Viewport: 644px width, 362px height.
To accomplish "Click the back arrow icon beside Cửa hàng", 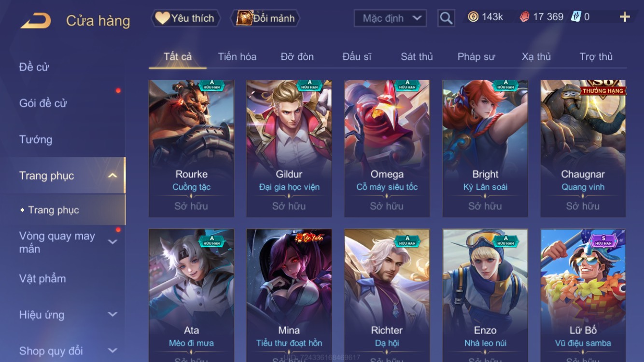I will coord(36,20).
